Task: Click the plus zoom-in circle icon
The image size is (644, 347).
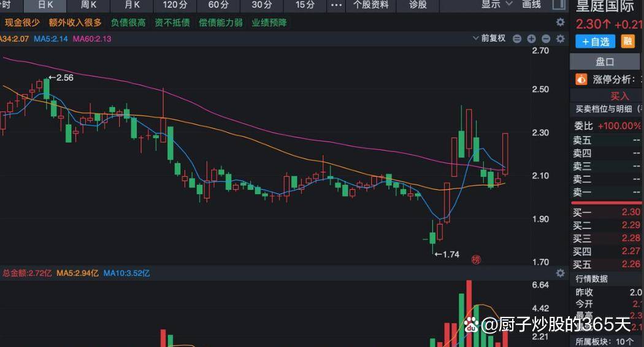Action: (x=531, y=39)
